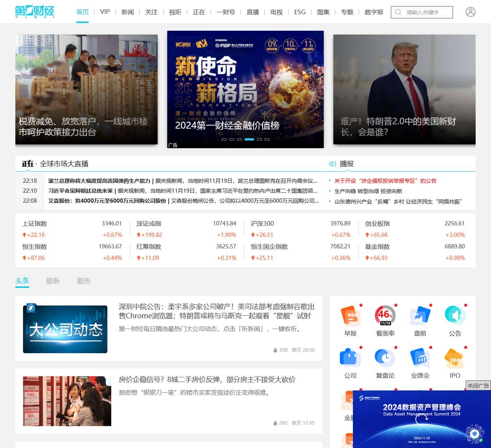Select the active fourth carousel indicator
This screenshot has width=491, height=448.
coord(249,139)
